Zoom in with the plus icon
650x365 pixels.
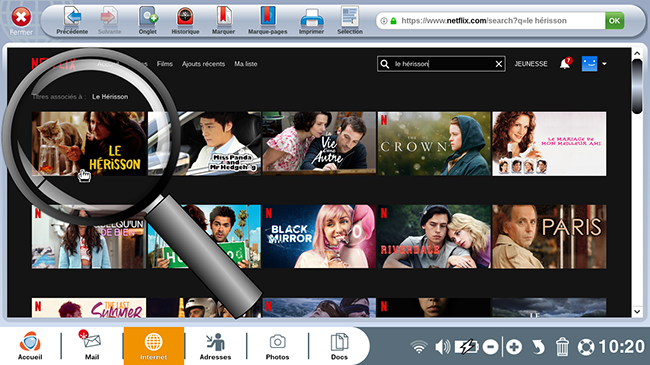point(514,347)
